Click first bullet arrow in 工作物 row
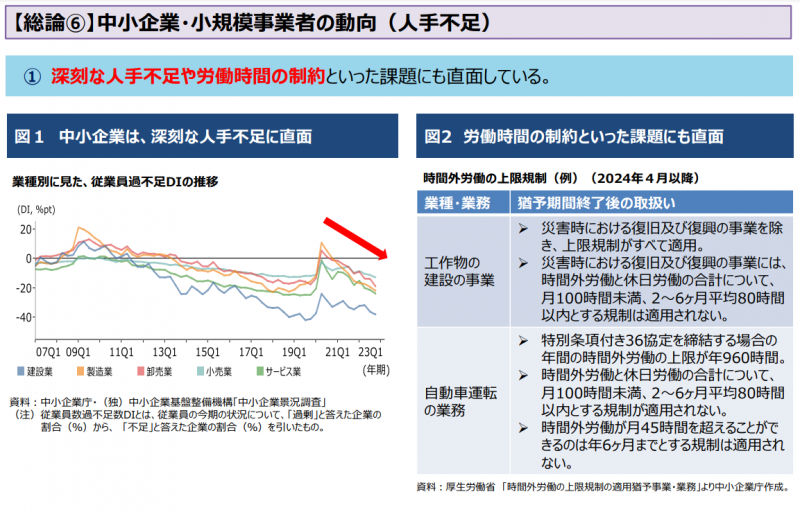Viewport: 800px width, 512px height. (x=523, y=229)
